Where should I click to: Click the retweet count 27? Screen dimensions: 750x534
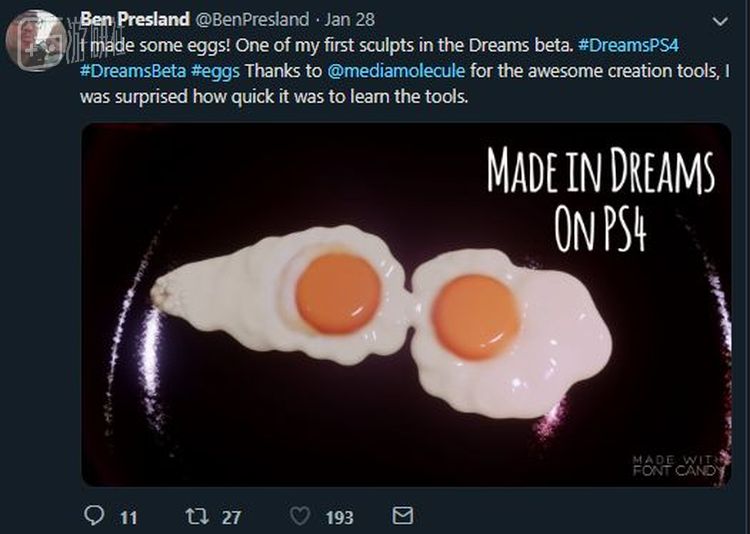(x=231, y=517)
